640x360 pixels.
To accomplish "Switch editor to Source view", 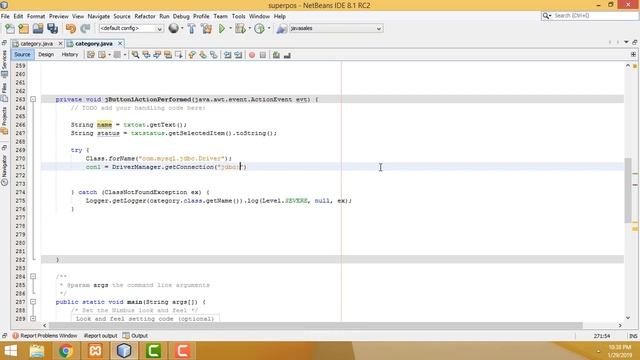I will (22, 55).
